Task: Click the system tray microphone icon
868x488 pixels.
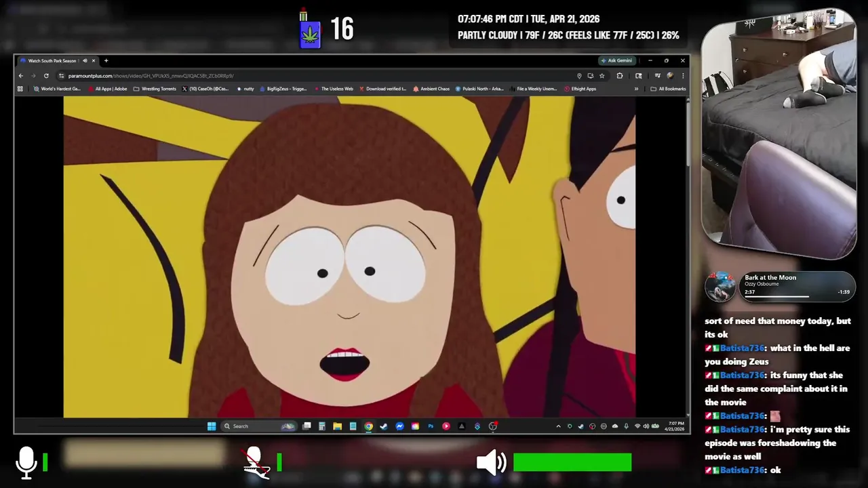Action: coord(626,426)
